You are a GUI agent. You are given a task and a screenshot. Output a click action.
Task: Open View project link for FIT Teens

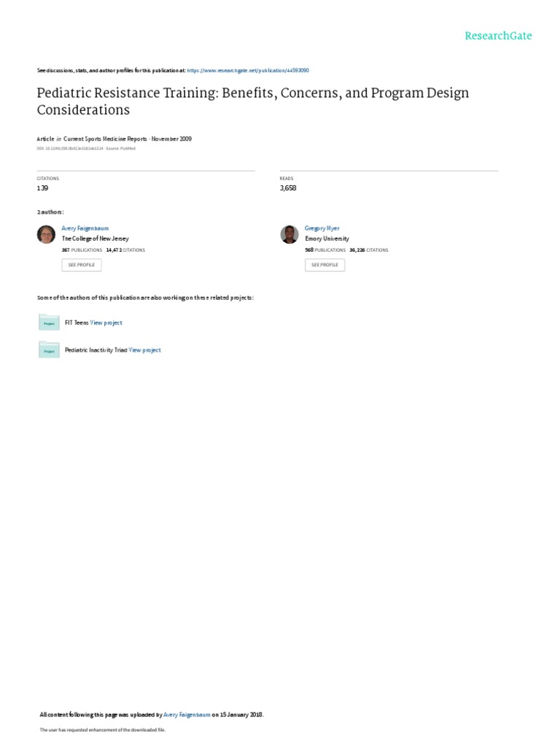(106, 322)
